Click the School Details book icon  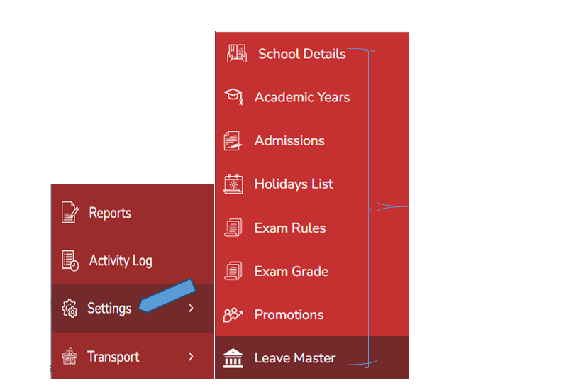[237, 53]
